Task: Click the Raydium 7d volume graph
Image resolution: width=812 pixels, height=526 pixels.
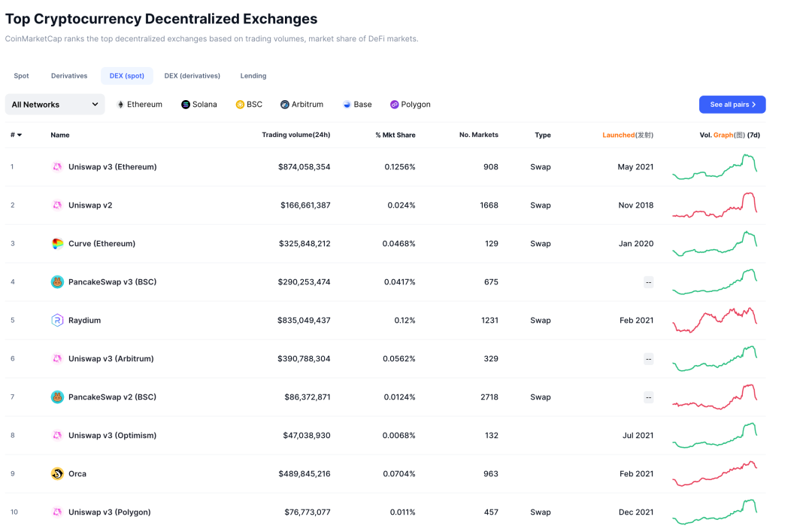Action: pos(714,320)
